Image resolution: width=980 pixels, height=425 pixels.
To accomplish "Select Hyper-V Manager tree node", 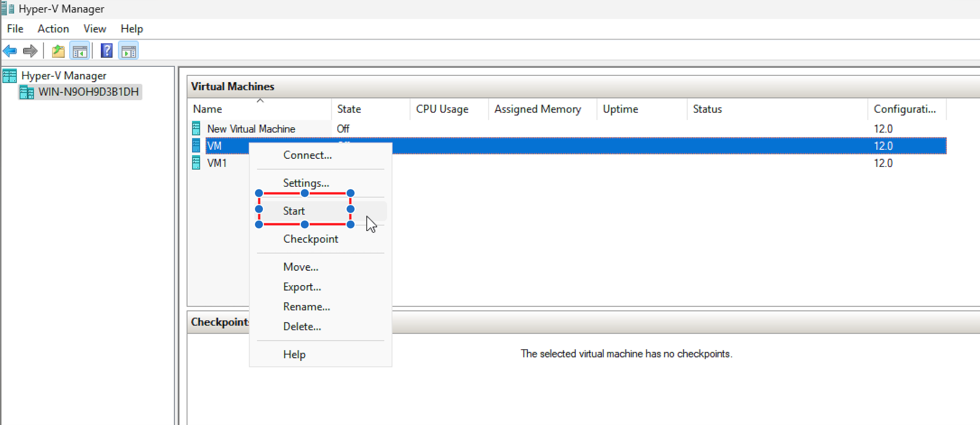I will 64,76.
